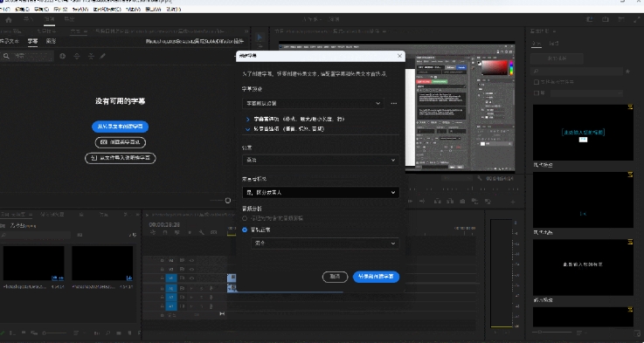Open 文件 (File) menu

(4, 9)
